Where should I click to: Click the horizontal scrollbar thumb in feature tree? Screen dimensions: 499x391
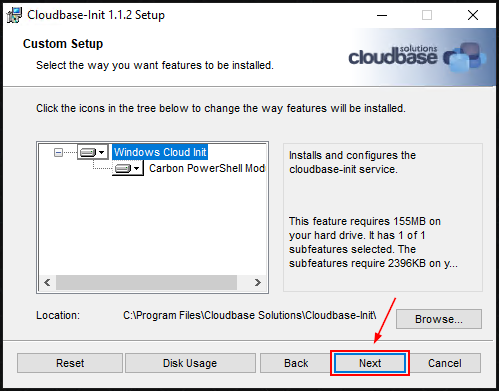pos(146,283)
